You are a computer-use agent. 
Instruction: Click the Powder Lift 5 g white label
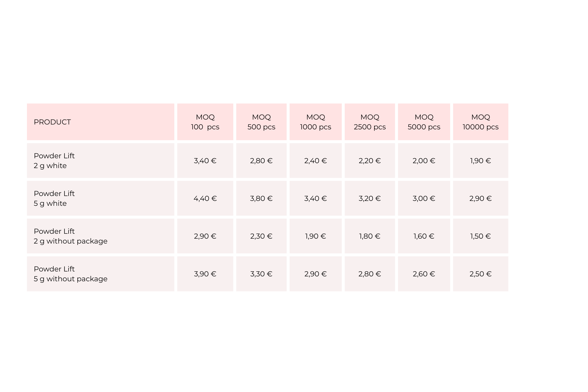(x=54, y=198)
